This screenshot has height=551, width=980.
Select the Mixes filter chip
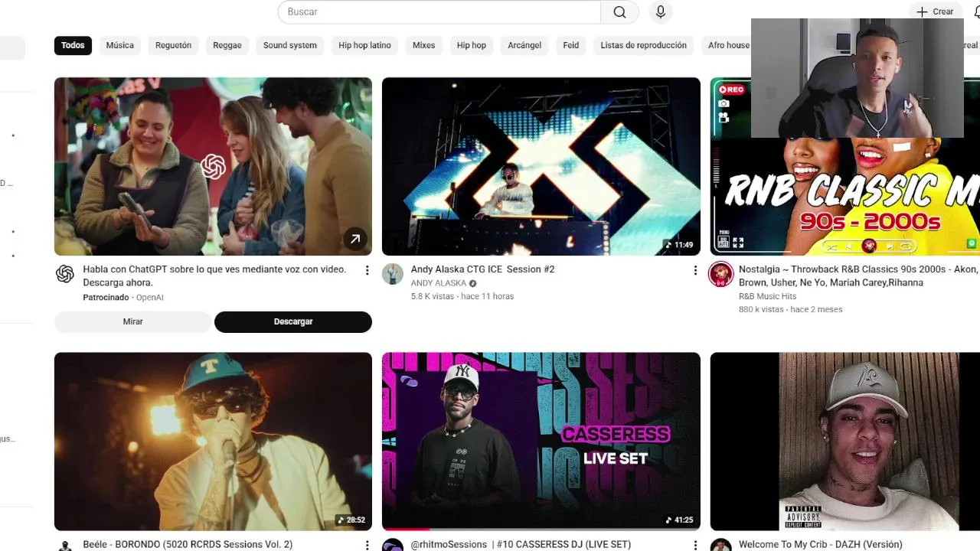point(423,45)
